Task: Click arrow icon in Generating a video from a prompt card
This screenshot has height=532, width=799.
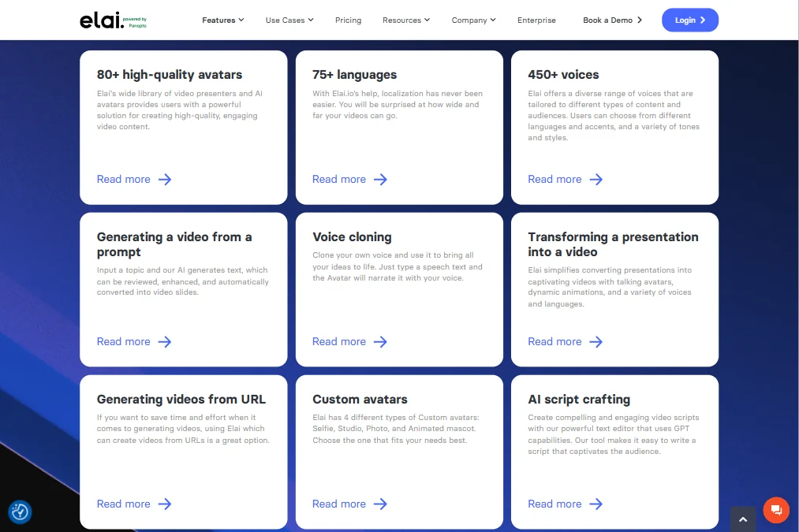Action: (165, 341)
